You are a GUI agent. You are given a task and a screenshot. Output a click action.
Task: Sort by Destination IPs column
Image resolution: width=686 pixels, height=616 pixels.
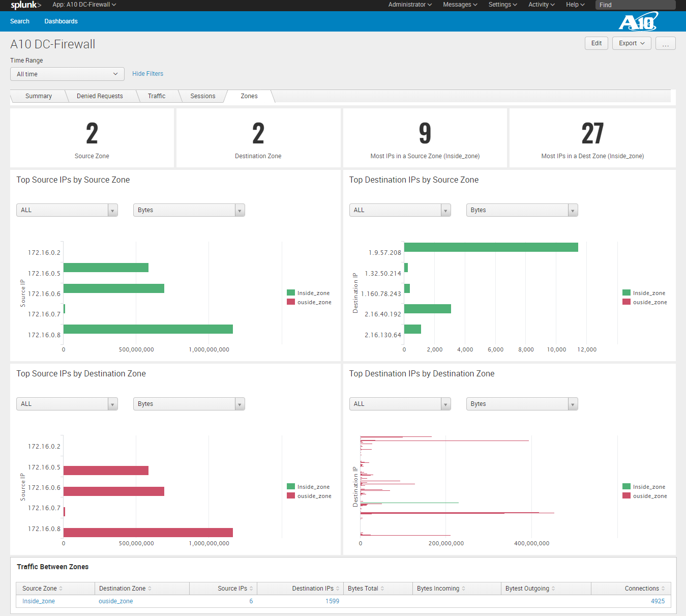pyautogui.click(x=315, y=589)
